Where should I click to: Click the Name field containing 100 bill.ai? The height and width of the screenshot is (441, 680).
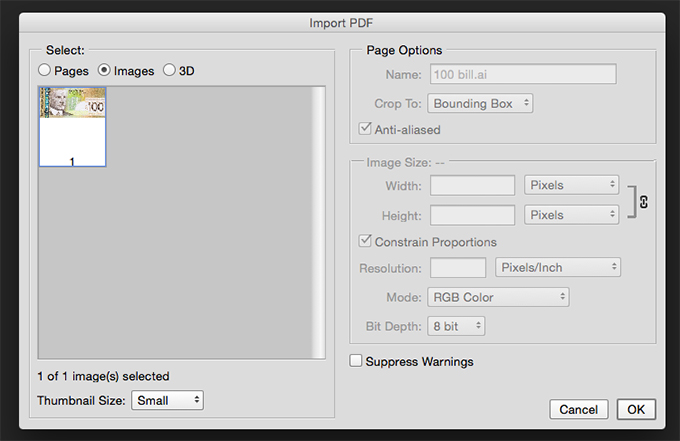tap(523, 74)
